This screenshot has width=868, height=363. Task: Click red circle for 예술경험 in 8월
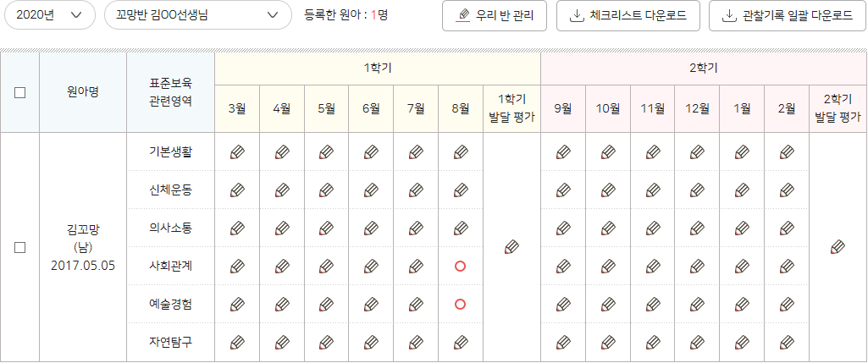click(460, 305)
